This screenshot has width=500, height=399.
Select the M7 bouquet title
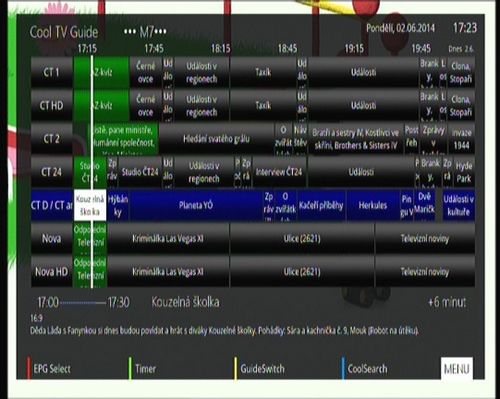tap(145, 32)
